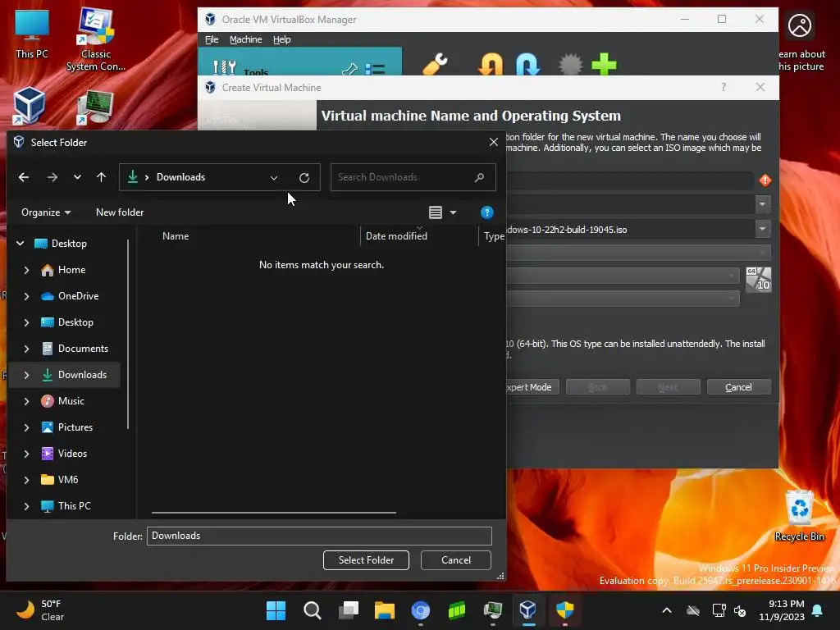Image resolution: width=840 pixels, height=630 pixels.
Task: Confirm with the Select Folder button
Action: point(366,560)
